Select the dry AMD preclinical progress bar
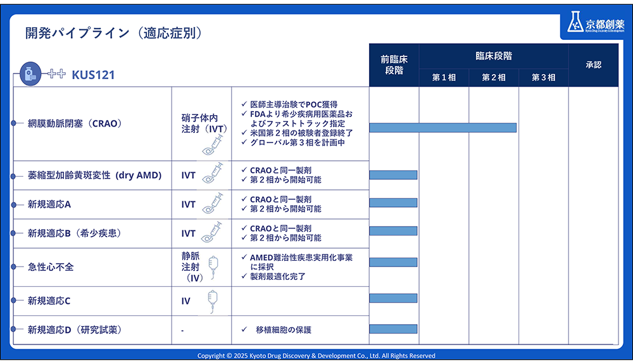Image resolution: width=633 pixels, height=364 pixels. (x=393, y=175)
